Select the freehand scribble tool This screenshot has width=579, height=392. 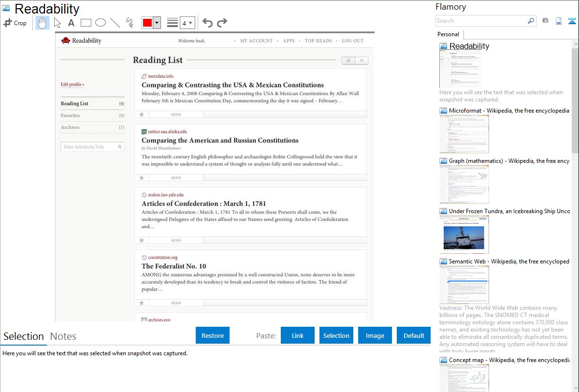pos(130,23)
